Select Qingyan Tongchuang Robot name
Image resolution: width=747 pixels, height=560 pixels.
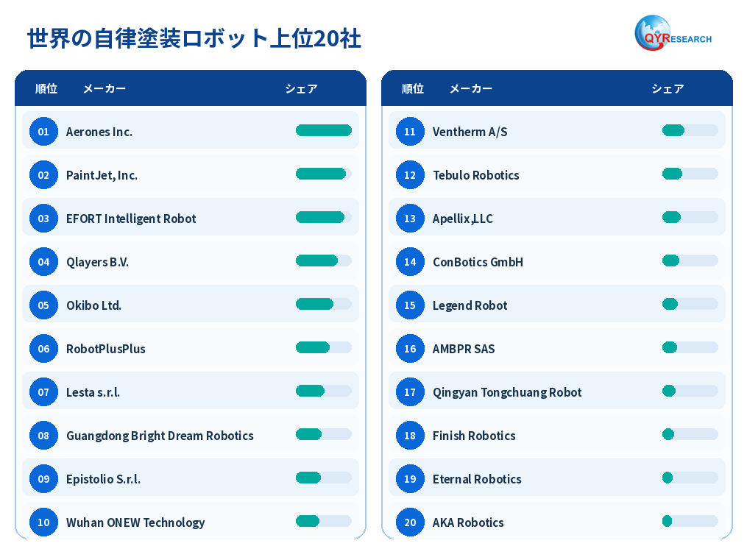(507, 392)
